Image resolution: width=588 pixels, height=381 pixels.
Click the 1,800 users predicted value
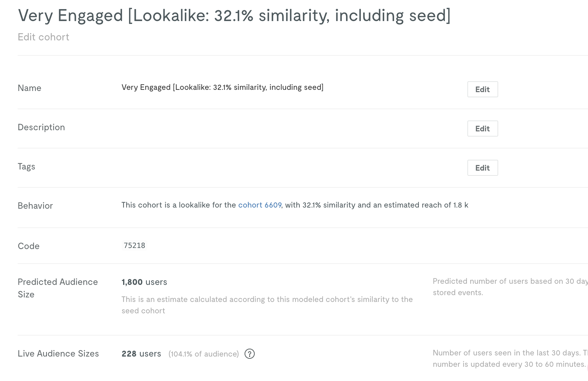(x=144, y=282)
